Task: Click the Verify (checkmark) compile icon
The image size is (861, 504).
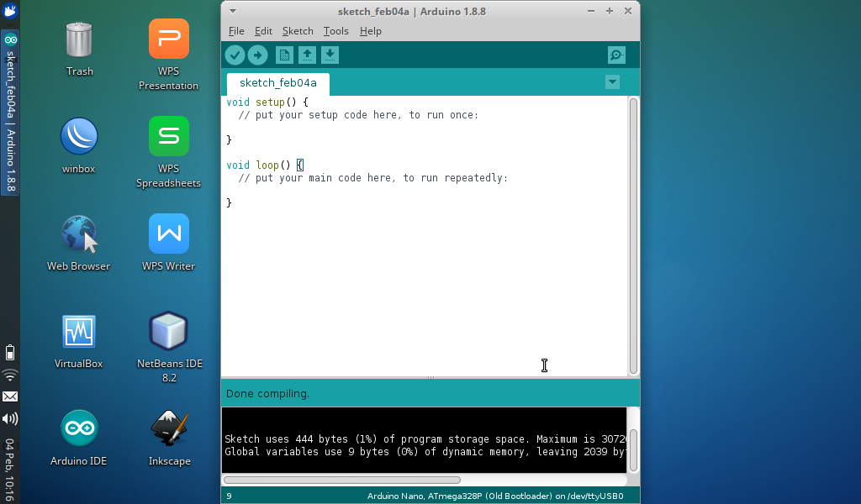Action: point(235,54)
